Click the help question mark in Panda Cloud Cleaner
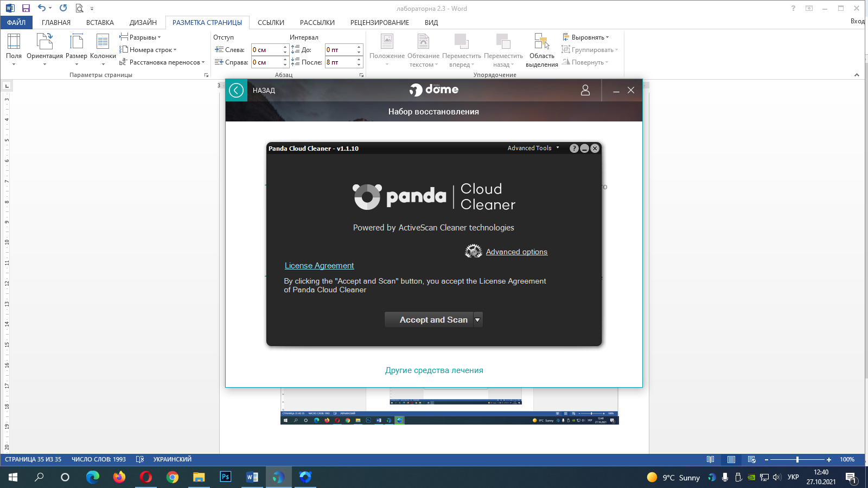 click(x=574, y=148)
